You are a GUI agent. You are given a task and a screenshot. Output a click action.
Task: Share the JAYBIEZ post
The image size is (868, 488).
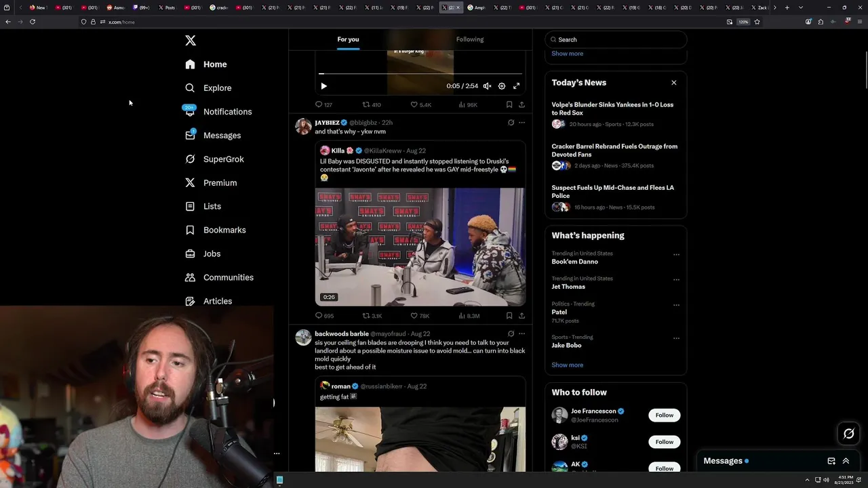(x=521, y=316)
